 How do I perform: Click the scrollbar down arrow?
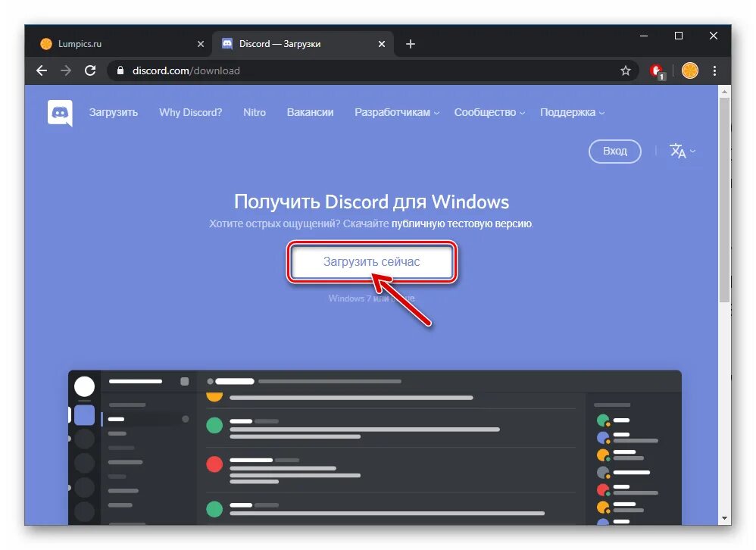point(724,519)
